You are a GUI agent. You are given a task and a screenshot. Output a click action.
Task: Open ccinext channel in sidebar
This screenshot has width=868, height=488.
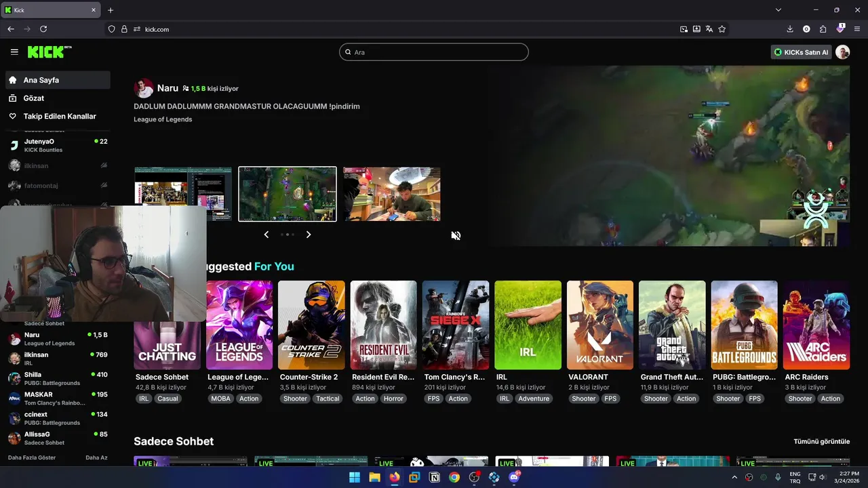[58, 418]
